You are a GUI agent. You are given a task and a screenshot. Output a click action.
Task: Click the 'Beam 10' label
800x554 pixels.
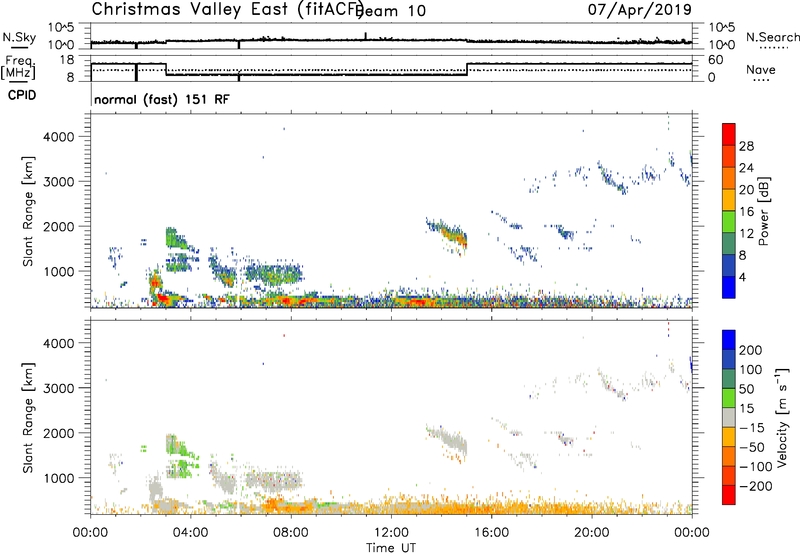coord(392,11)
